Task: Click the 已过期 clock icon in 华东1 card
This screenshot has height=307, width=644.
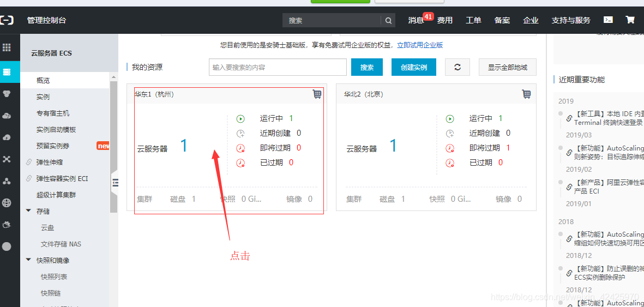Action: (240, 162)
